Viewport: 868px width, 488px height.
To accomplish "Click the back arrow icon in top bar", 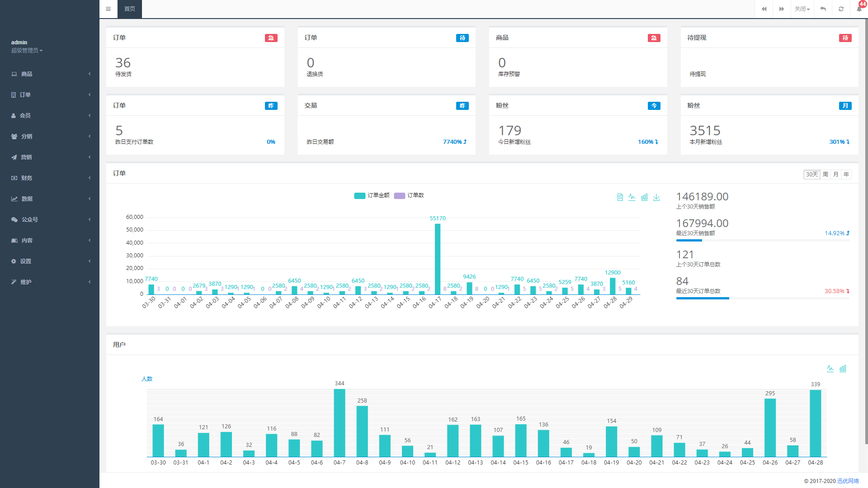I will click(x=823, y=9).
